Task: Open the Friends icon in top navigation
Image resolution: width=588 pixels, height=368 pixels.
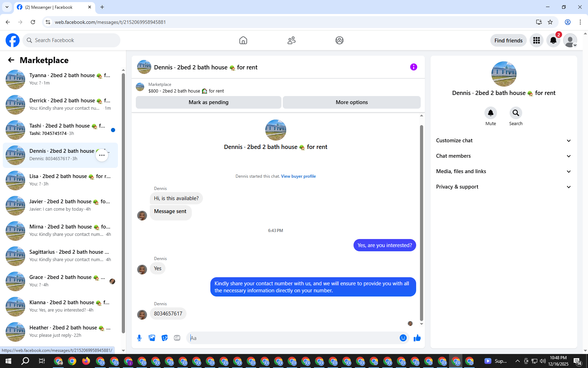Action: 292,40
